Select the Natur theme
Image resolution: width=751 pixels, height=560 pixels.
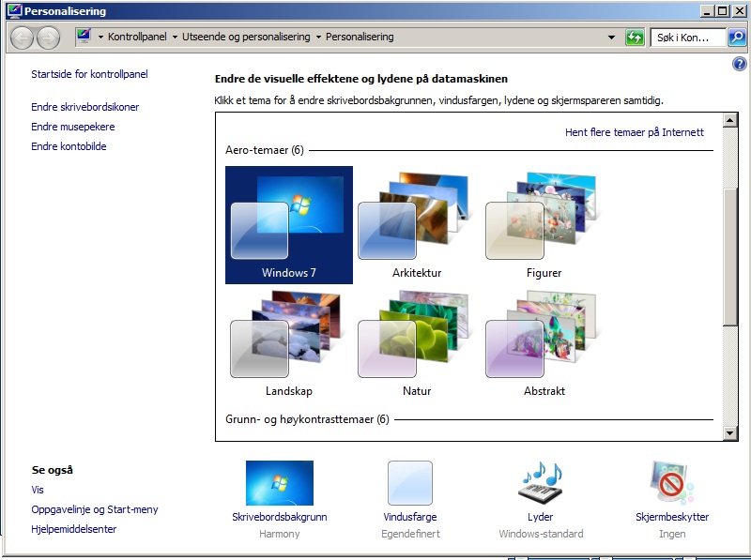pos(416,343)
